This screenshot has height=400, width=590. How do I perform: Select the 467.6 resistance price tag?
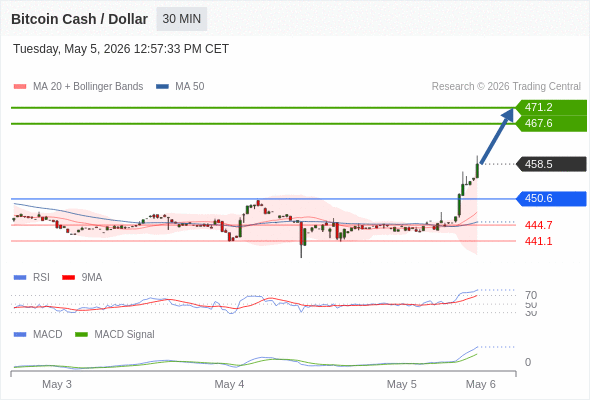coord(551,123)
